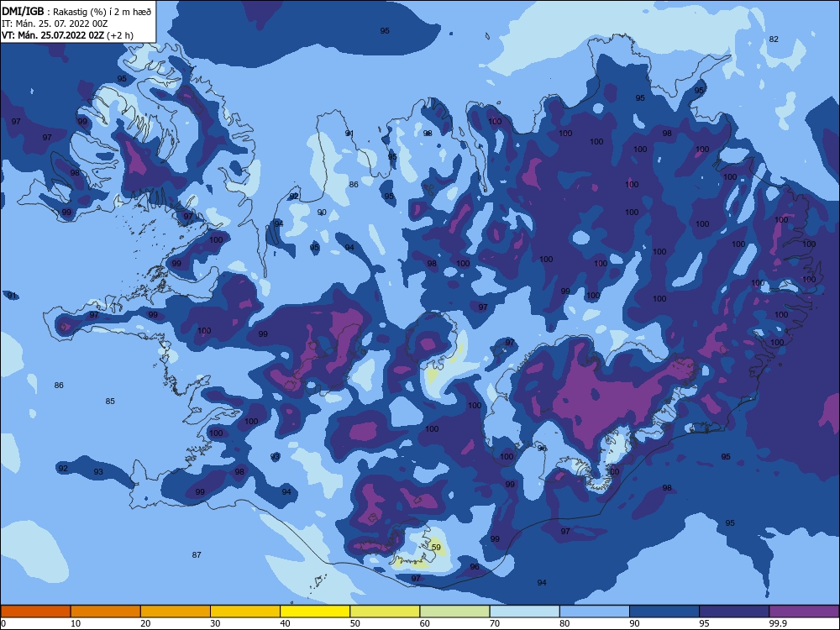Select the 80–90 sky blue legend swatch
Viewport: 840px width, 630px height.
pos(595,612)
